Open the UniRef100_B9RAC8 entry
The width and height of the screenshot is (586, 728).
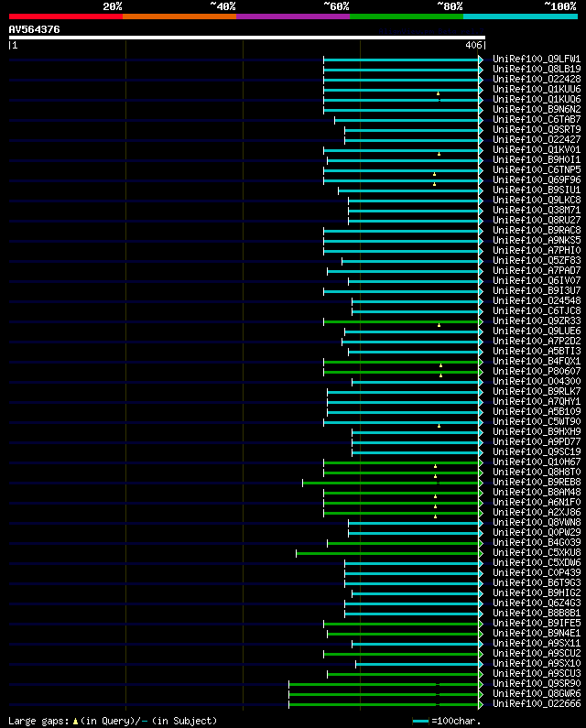537,230
